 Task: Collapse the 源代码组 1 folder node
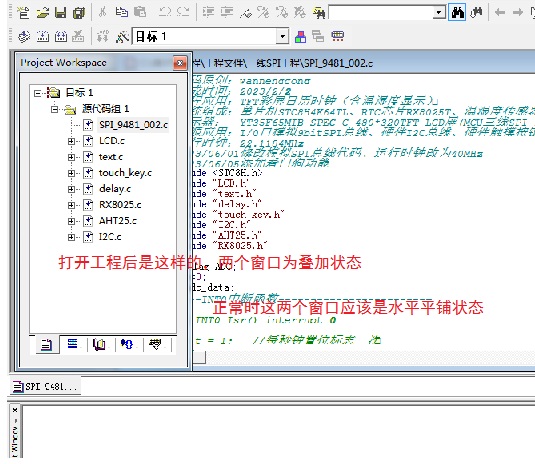54,109
